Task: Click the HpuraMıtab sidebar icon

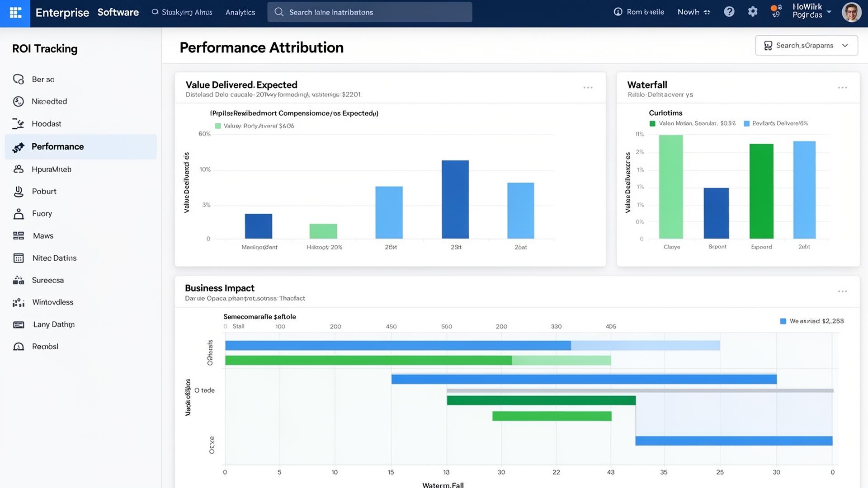Action: tap(19, 169)
